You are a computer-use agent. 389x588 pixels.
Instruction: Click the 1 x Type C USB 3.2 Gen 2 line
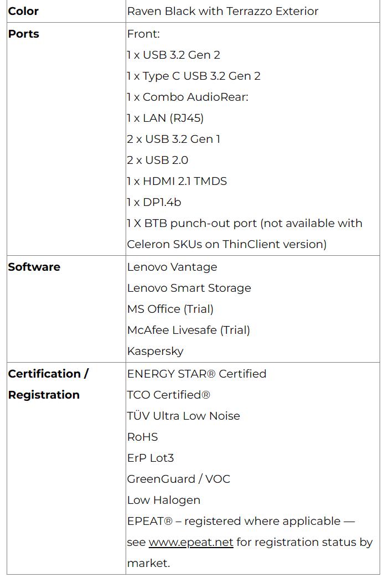(x=194, y=76)
